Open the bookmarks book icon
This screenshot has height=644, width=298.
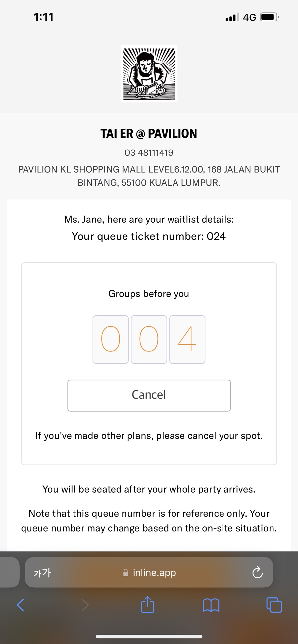tap(211, 605)
